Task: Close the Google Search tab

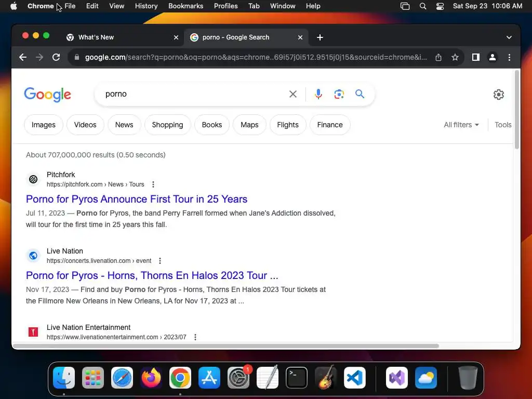Action: coord(300,37)
